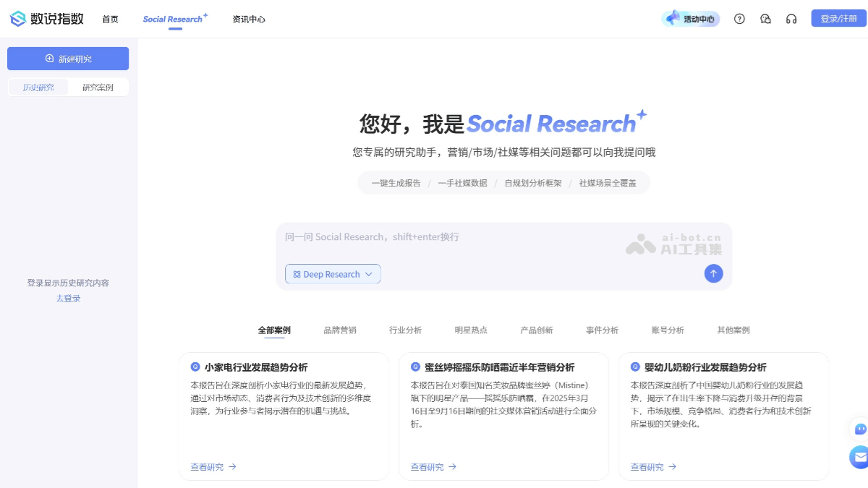Click the floating mail envelope icon

[859, 457]
